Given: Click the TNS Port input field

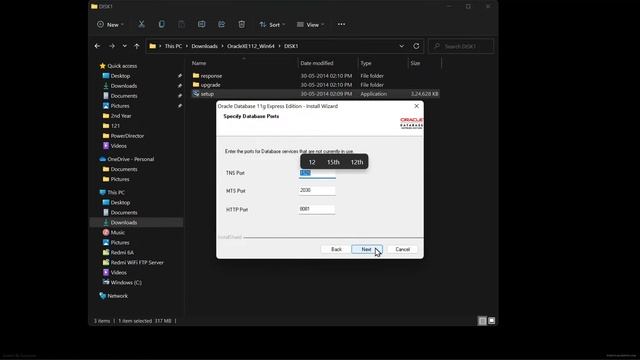Looking at the screenshot, I should tap(317, 173).
